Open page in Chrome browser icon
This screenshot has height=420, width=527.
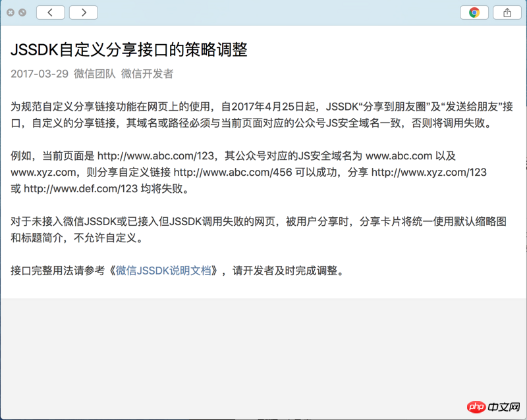pyautogui.click(x=474, y=13)
